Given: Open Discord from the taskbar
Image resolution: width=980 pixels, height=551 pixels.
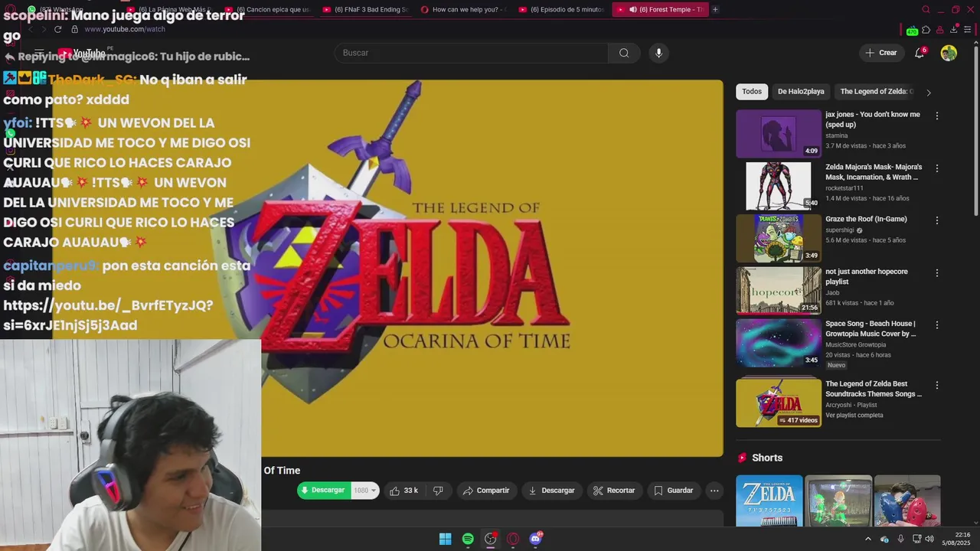Looking at the screenshot, I should (536, 539).
